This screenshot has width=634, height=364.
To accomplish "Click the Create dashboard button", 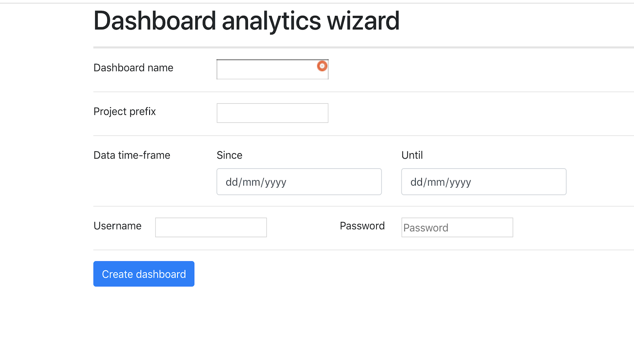I will [x=143, y=274].
